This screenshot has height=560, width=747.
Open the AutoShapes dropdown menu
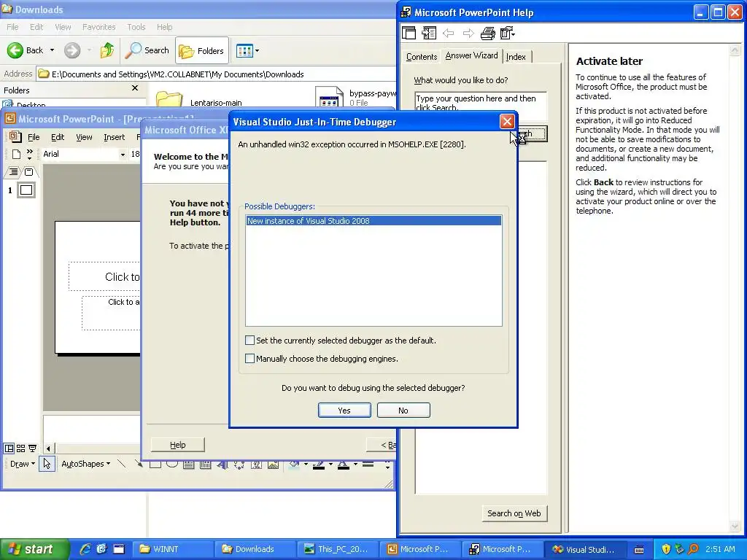click(x=86, y=464)
